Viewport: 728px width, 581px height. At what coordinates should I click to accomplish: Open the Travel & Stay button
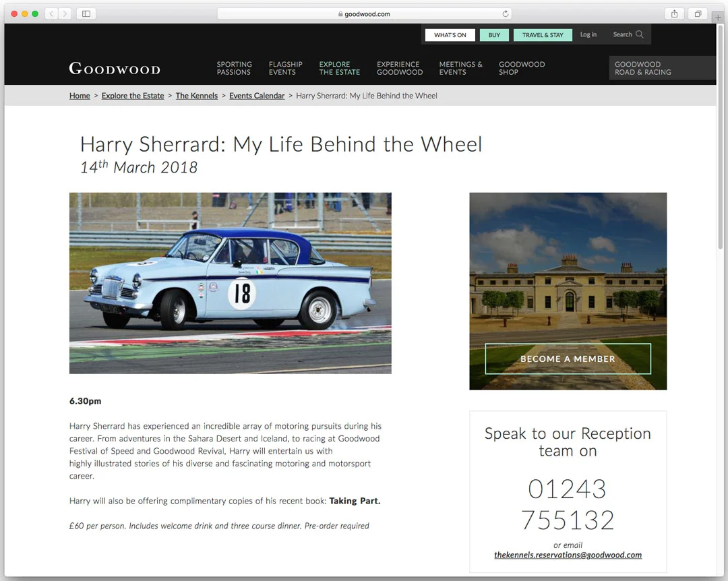coord(542,35)
